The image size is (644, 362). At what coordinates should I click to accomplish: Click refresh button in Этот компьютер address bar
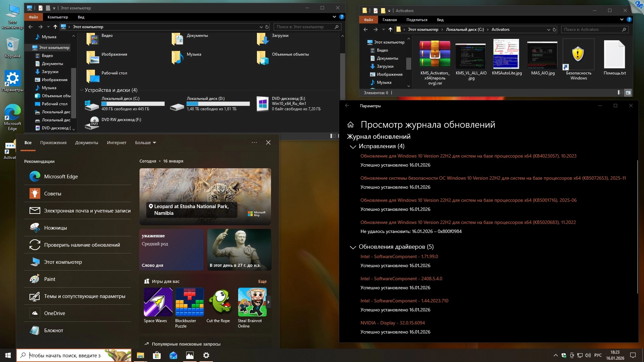coord(267,27)
